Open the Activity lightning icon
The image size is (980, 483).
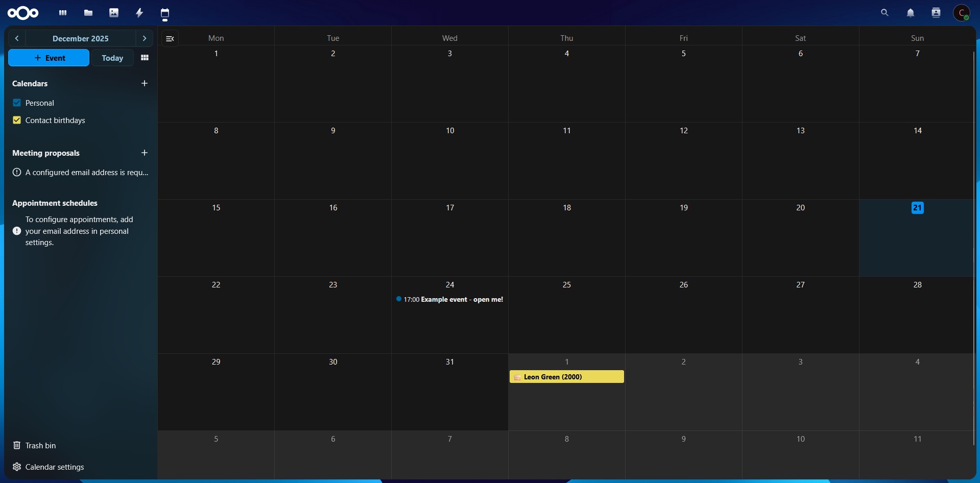pyautogui.click(x=139, y=13)
